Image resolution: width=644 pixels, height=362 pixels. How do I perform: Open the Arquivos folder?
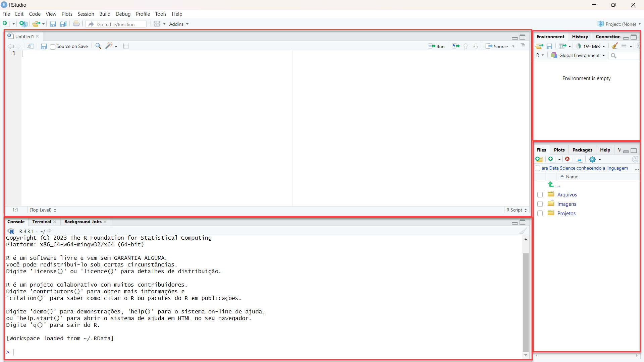pos(567,195)
